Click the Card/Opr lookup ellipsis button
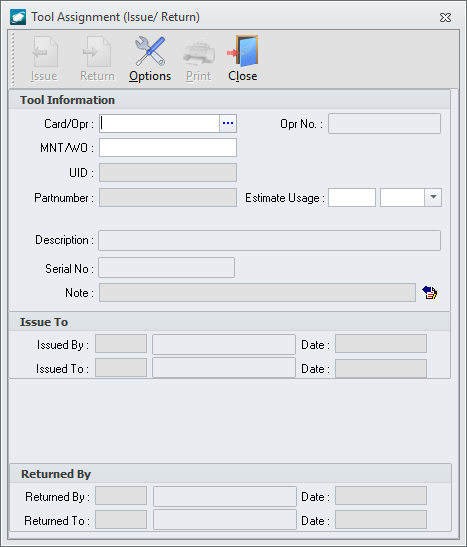 coord(228,123)
